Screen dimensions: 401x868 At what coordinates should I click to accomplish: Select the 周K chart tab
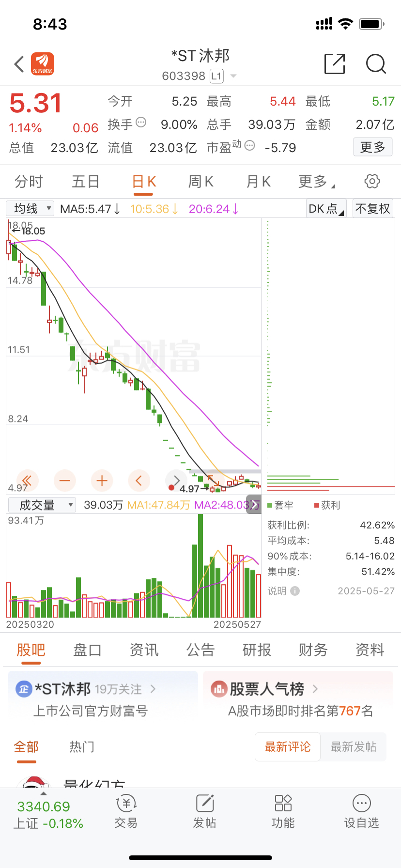click(x=200, y=182)
